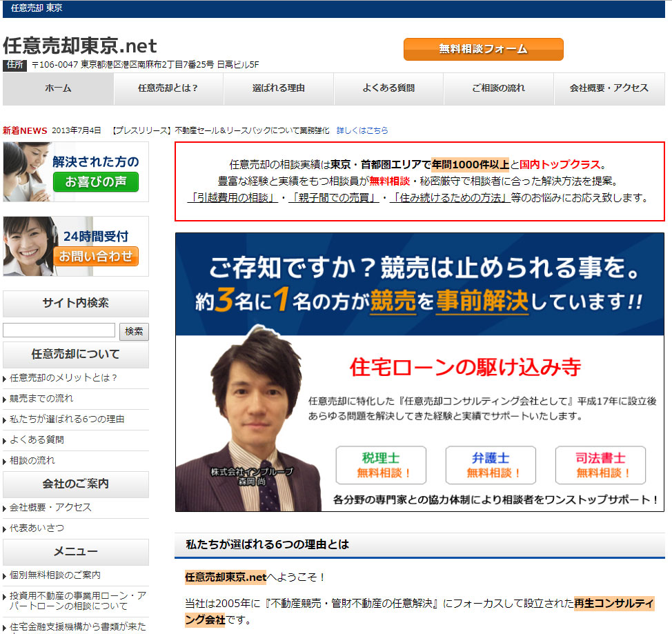Select 任意売却とは？ in navigation bar
This screenshot has width=672, height=634.
click(x=168, y=88)
